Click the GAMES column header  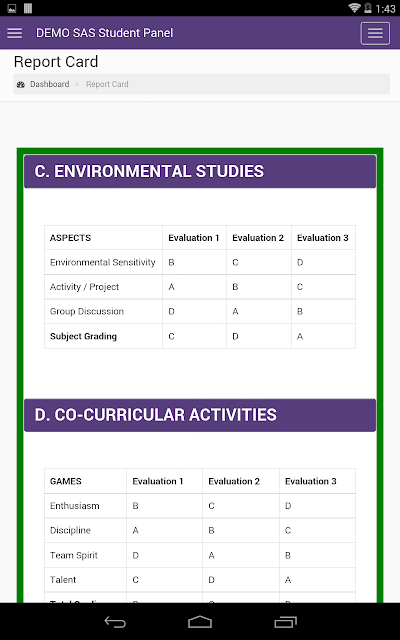66,481
